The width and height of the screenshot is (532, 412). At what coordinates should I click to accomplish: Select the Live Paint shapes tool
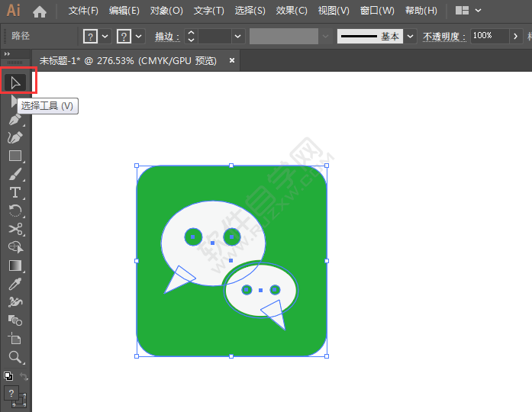point(15,320)
